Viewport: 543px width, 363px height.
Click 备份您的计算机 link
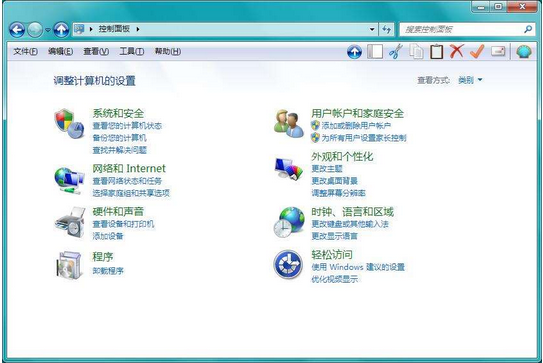pyautogui.click(x=119, y=138)
